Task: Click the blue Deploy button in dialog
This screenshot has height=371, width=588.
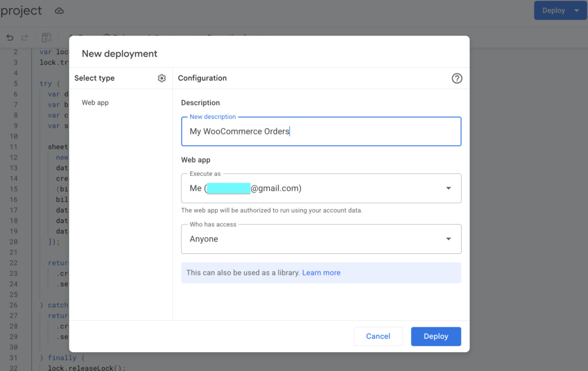Action: pyautogui.click(x=436, y=337)
